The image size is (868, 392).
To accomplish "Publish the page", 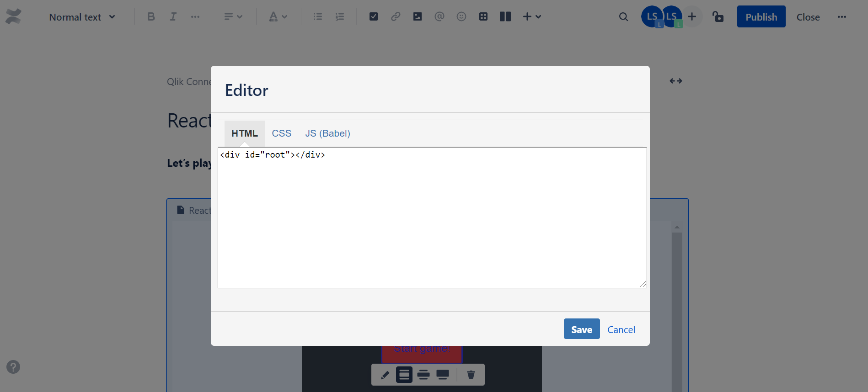I will coord(761,17).
